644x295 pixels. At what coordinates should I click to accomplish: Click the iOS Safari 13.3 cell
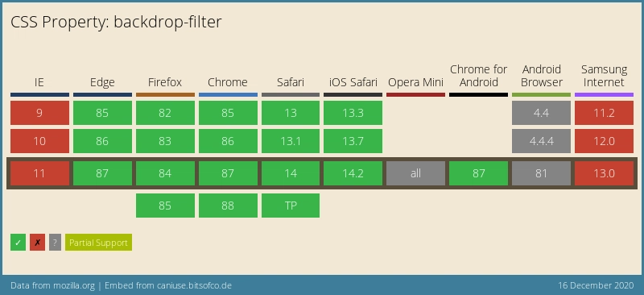pyautogui.click(x=353, y=113)
